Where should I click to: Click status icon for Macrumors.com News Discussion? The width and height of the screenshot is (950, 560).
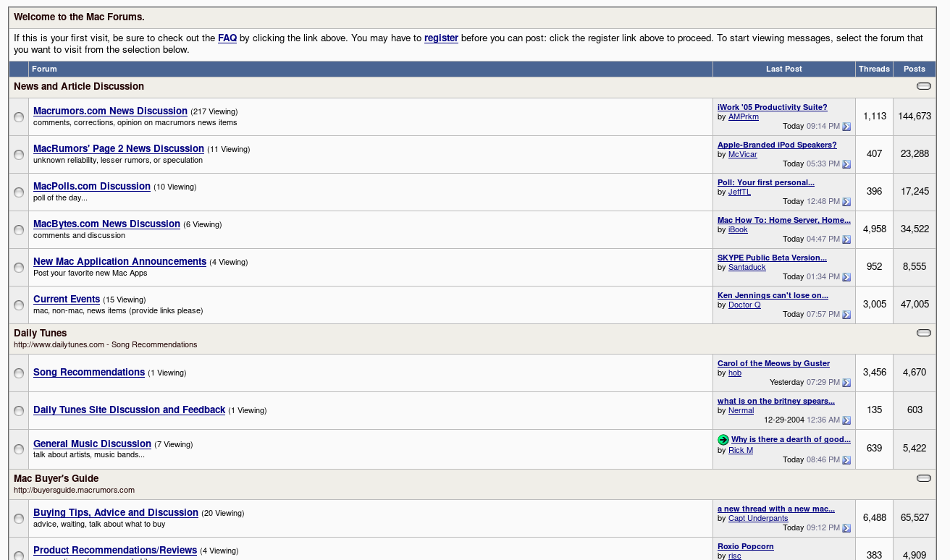pyautogui.click(x=19, y=117)
